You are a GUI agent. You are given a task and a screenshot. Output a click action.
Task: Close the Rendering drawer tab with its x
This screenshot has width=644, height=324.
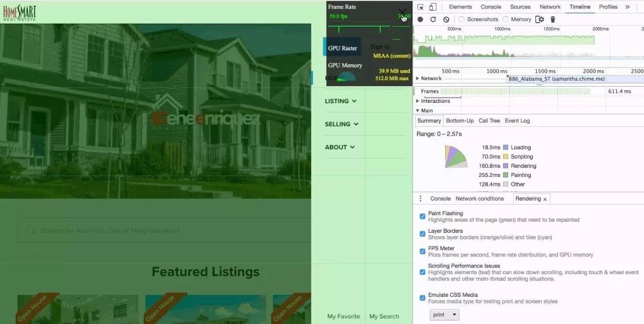[x=545, y=199]
